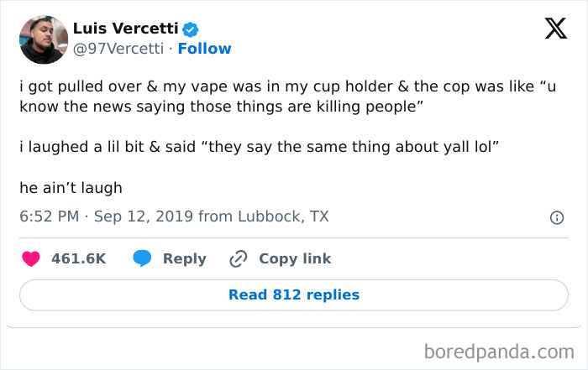The width and height of the screenshot is (588, 370).
Task: Click the blue reply speech bubble icon
Action: pyautogui.click(x=142, y=258)
